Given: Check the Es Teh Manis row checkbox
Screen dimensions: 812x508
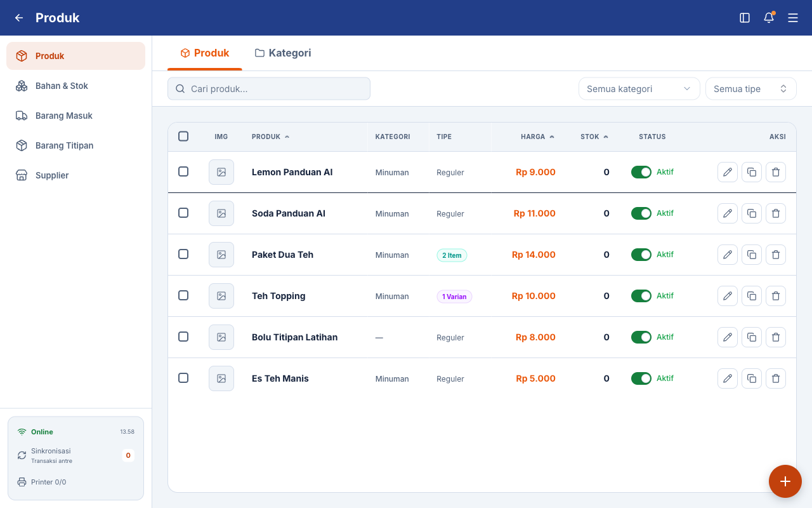Looking at the screenshot, I should click(x=183, y=378).
